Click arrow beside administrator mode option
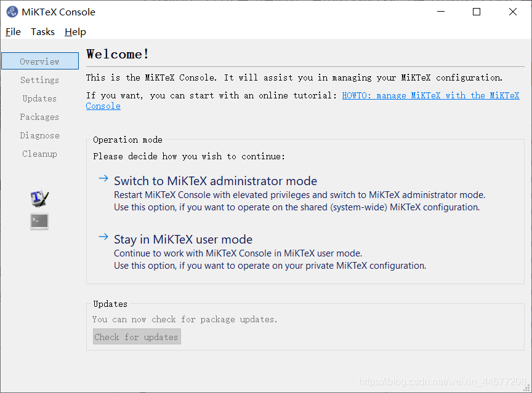This screenshot has height=393, width=532. click(x=103, y=178)
